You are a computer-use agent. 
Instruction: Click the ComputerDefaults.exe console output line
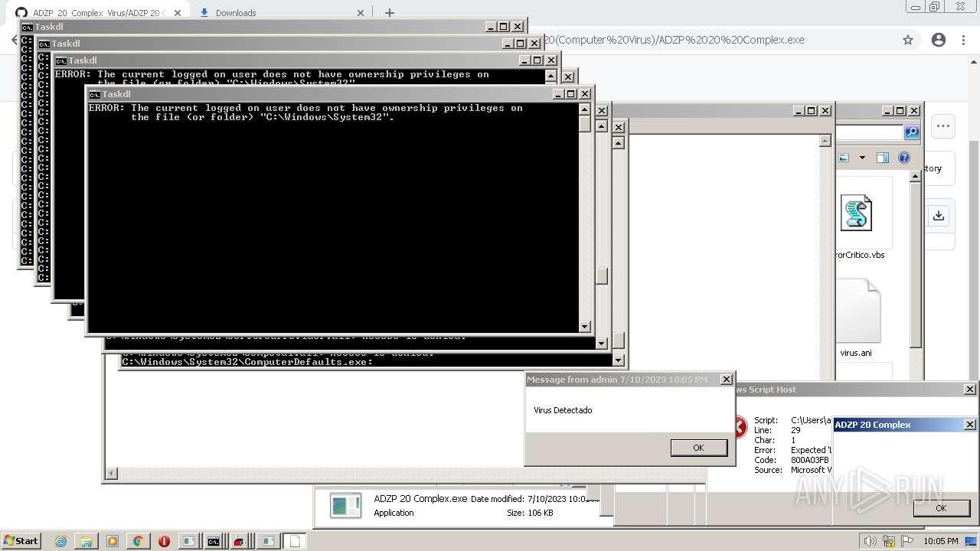[x=247, y=362]
